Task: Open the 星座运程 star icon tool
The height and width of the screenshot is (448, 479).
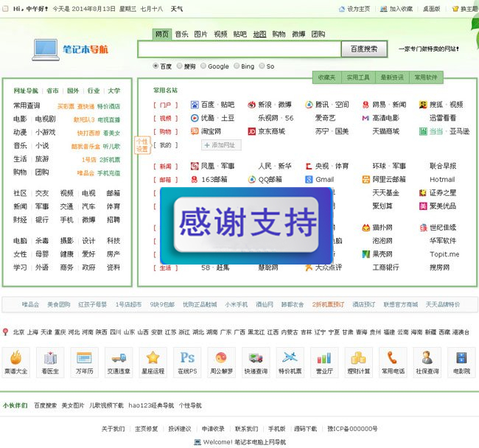Action: click(153, 363)
